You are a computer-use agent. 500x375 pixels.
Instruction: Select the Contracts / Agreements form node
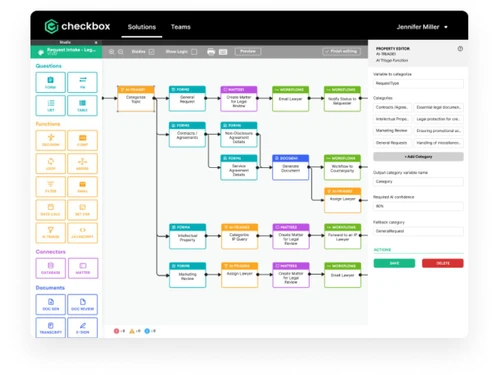[x=187, y=135]
